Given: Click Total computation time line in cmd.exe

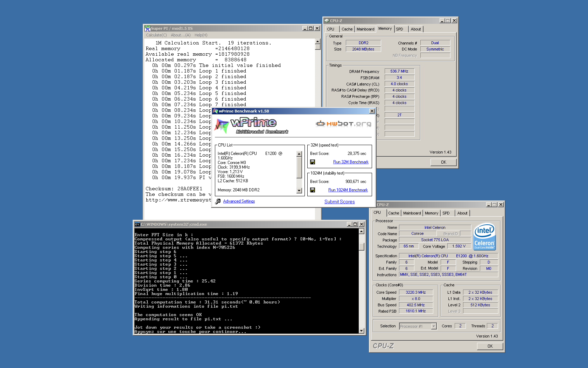Looking at the screenshot, I should (x=207, y=302).
